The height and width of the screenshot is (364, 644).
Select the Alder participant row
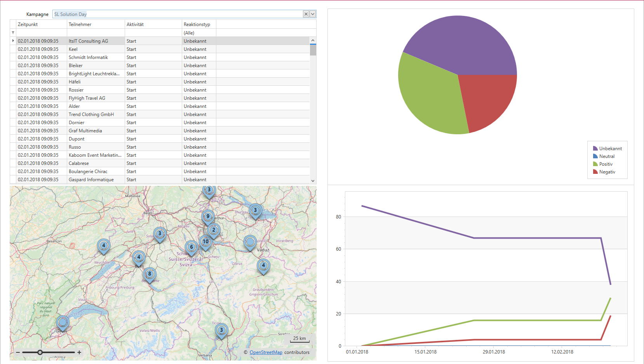160,106
